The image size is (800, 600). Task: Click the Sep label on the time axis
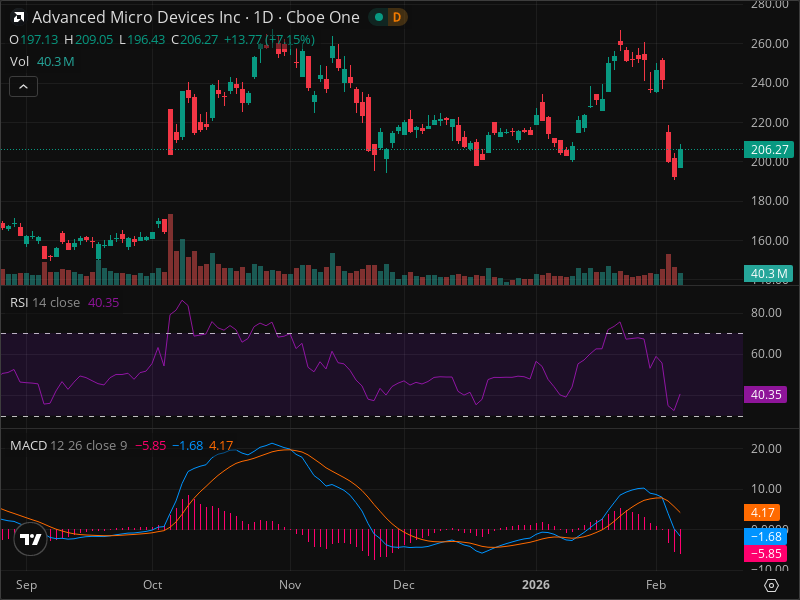pyautogui.click(x=26, y=585)
